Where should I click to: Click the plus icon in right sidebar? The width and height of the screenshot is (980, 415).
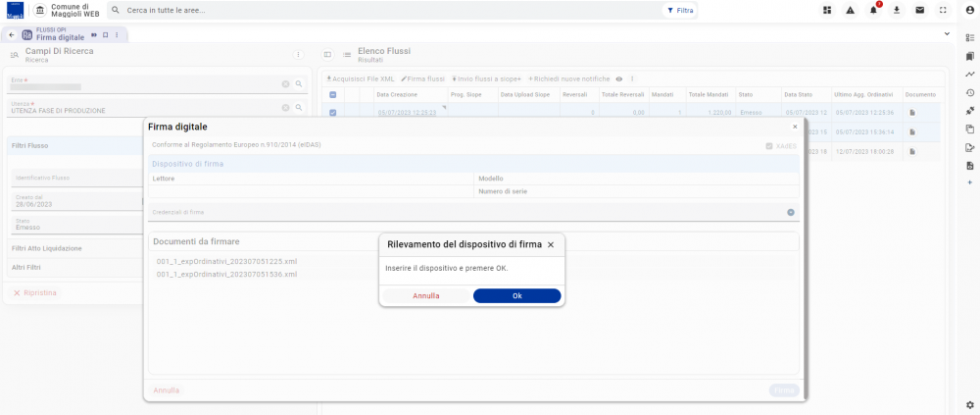(x=970, y=182)
